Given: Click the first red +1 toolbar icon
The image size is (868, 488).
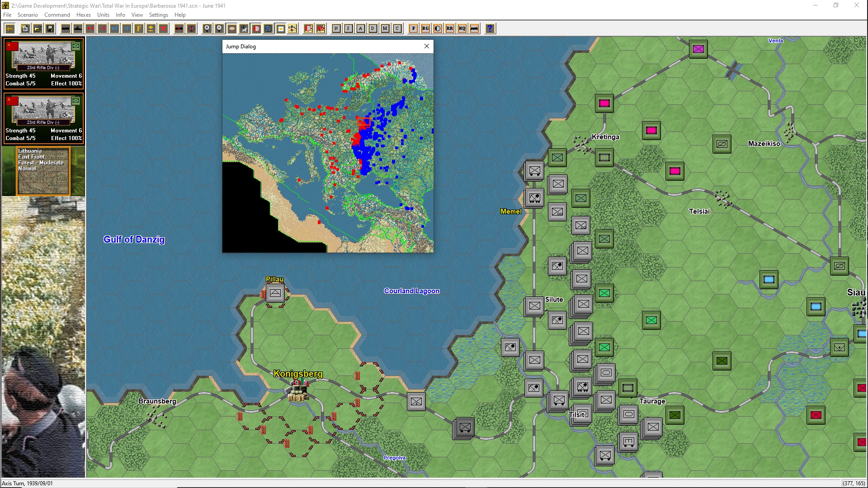Looking at the screenshot, I should click(x=90, y=28).
